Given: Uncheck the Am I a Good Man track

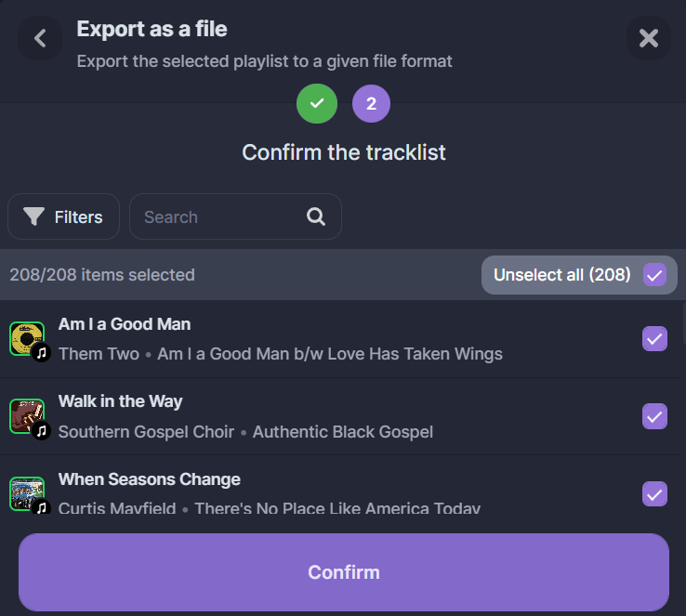Looking at the screenshot, I should tap(654, 339).
